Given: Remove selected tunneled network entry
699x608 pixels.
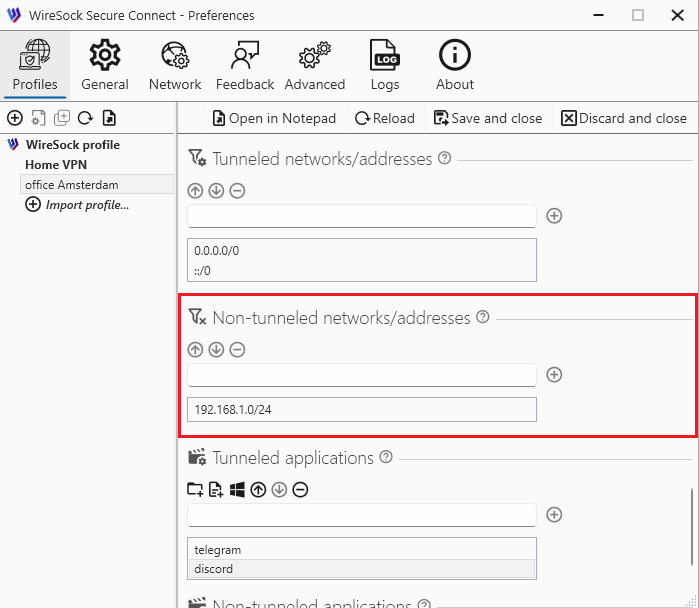Looking at the screenshot, I should click(x=237, y=191).
